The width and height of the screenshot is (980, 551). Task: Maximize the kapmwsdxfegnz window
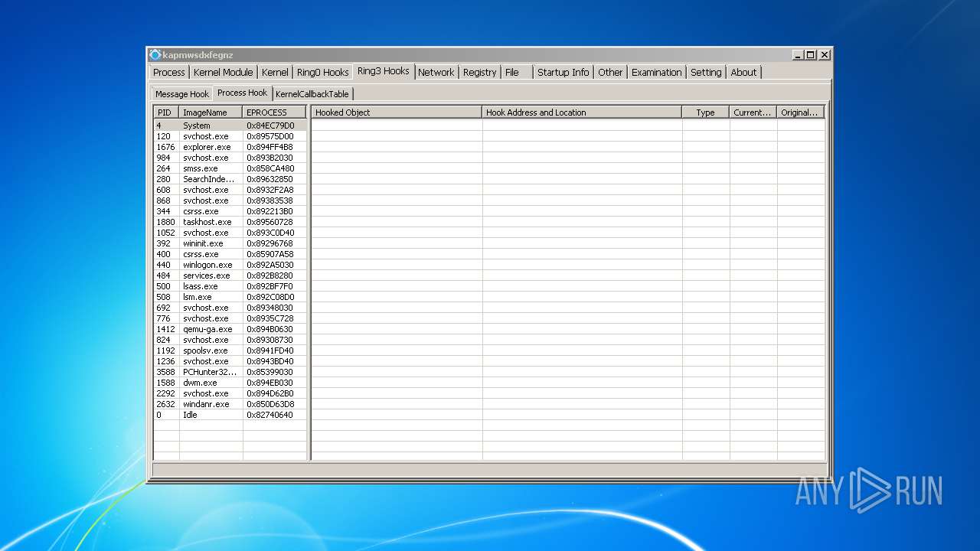[x=811, y=55]
